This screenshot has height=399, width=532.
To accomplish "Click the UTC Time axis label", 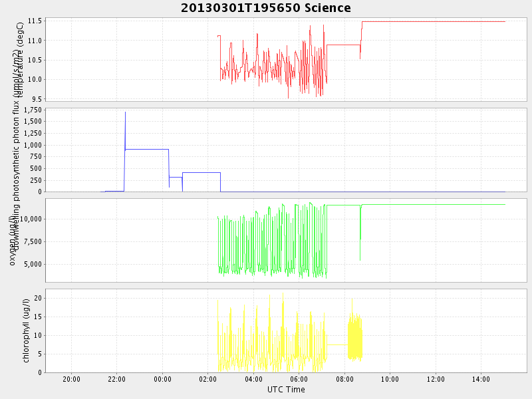I will [x=286, y=390].
